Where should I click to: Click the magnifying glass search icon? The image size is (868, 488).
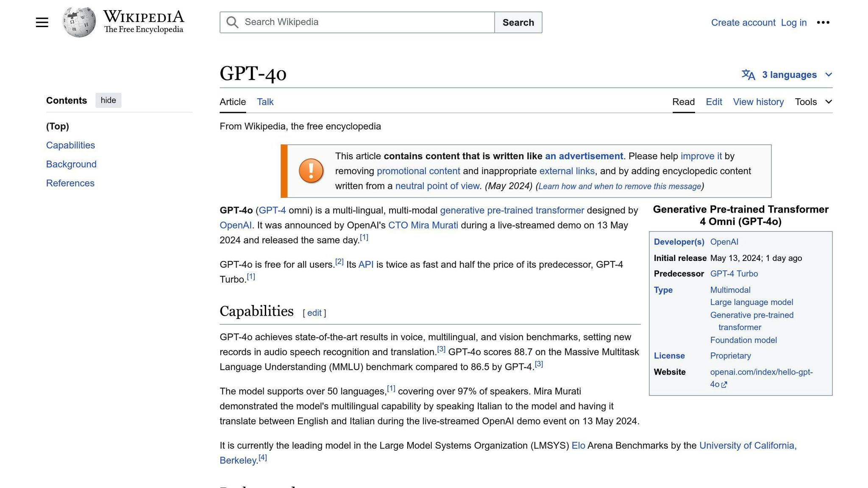232,22
